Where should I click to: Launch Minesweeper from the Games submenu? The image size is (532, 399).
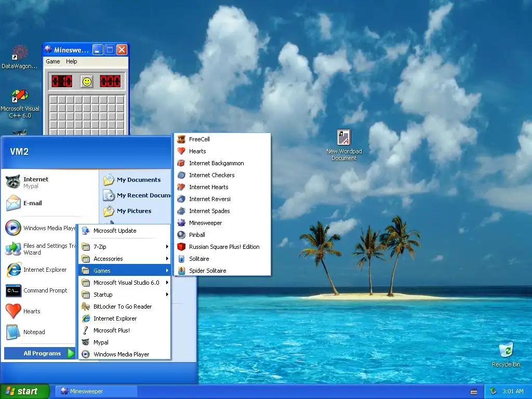[x=222, y=223]
